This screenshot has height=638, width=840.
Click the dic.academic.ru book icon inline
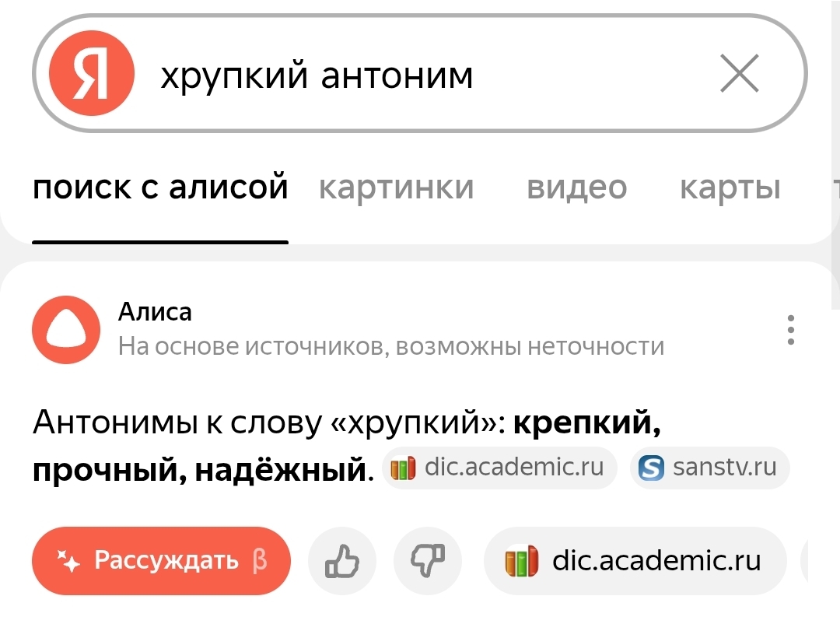pyautogui.click(x=402, y=468)
